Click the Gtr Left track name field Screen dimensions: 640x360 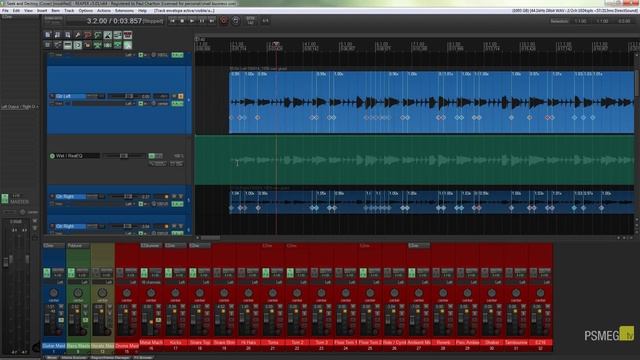(x=70, y=96)
